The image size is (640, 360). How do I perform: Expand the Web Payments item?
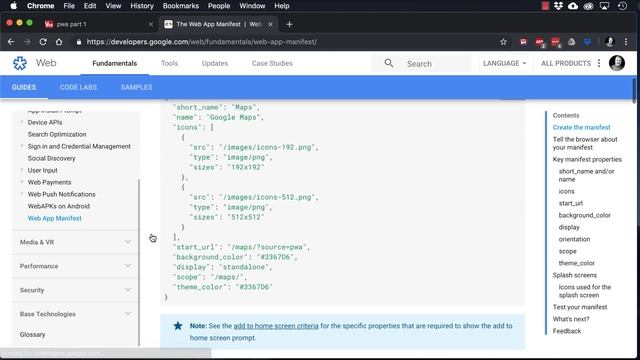point(22,182)
